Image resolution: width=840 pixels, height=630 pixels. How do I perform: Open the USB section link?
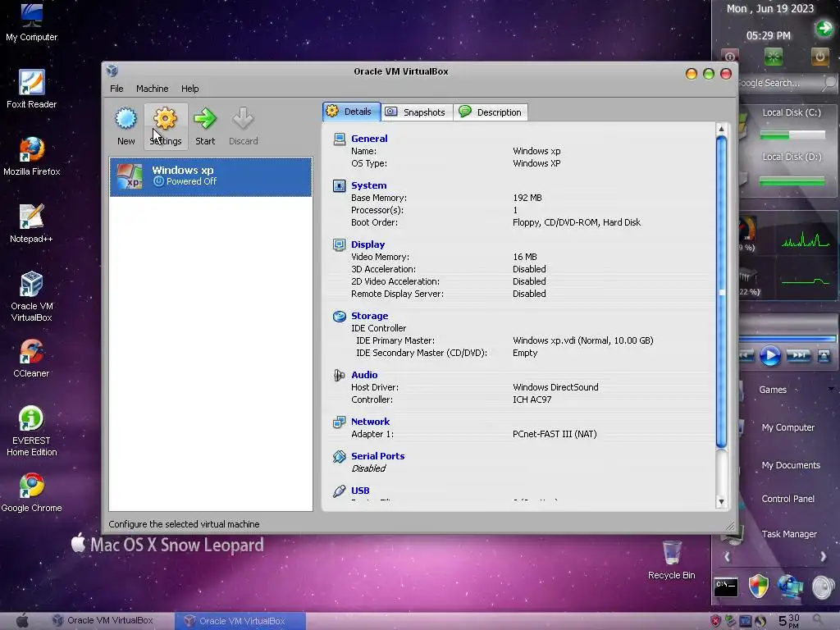click(x=360, y=491)
